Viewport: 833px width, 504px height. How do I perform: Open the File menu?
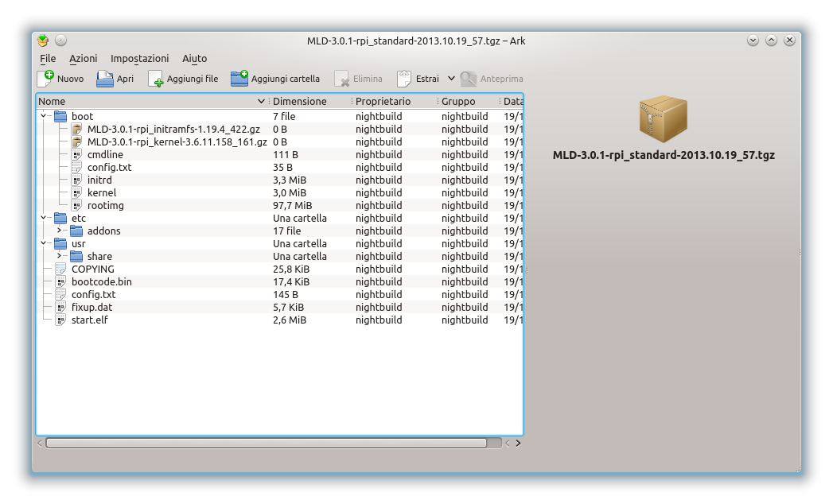point(48,58)
